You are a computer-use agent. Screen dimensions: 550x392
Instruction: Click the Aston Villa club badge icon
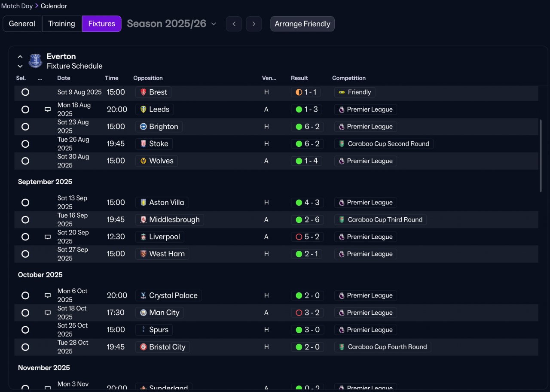pyautogui.click(x=144, y=203)
